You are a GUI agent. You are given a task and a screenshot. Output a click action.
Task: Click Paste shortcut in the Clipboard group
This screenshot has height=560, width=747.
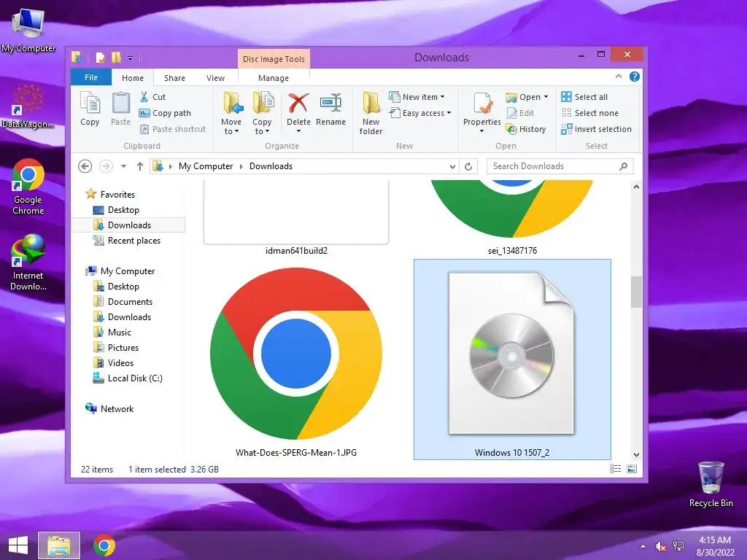point(172,129)
